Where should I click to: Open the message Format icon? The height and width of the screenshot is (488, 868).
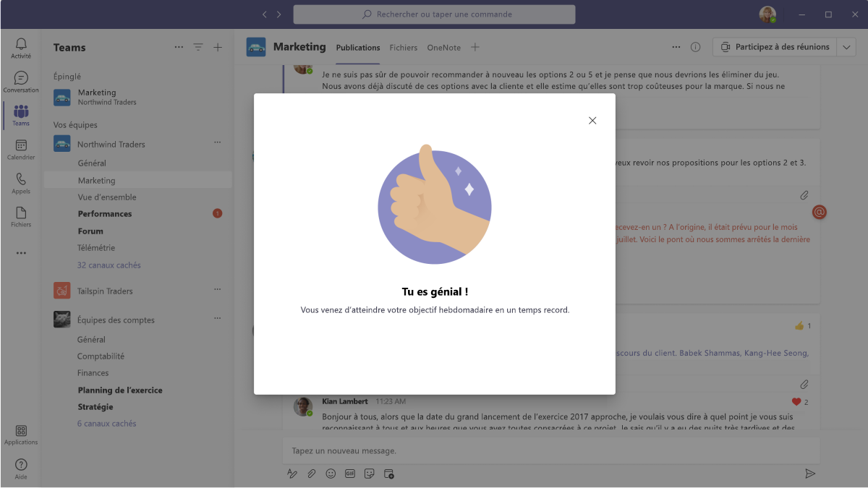click(x=292, y=474)
